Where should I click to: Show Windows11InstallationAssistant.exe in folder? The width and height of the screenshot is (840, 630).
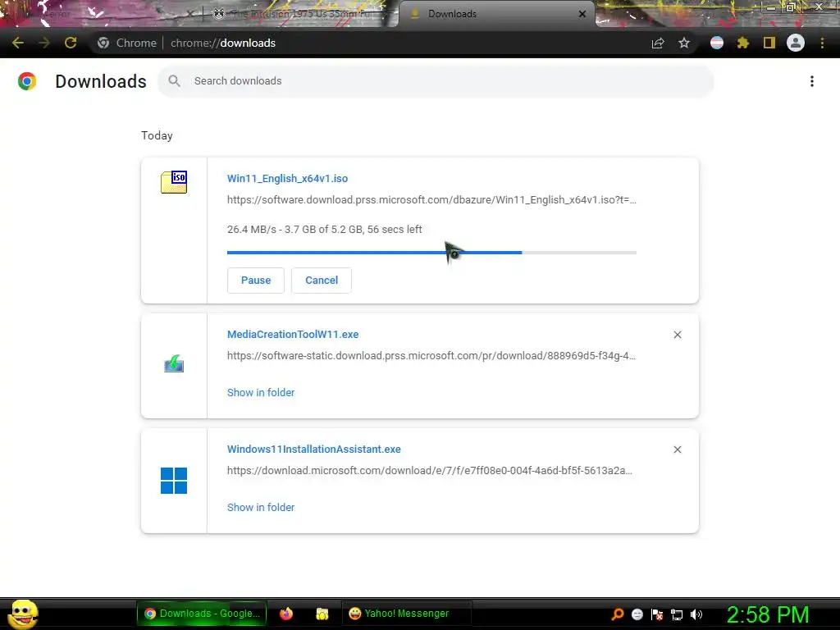point(261,507)
